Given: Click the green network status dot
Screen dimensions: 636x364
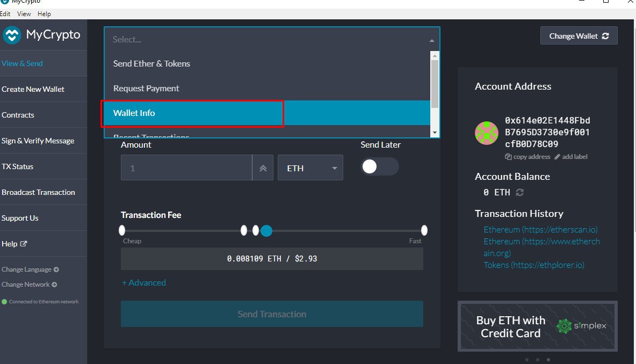Looking at the screenshot, I should click(x=4, y=302).
